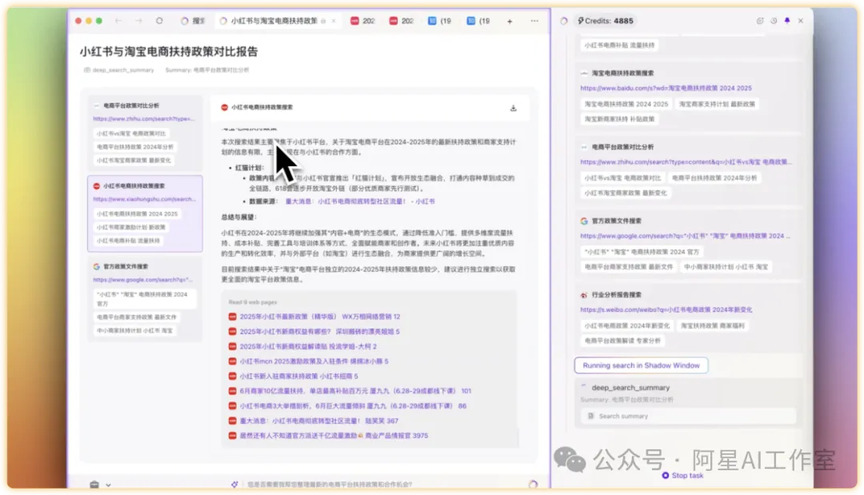Open a new browser tab with plus
Screen dimensions: 864x495
pos(510,21)
